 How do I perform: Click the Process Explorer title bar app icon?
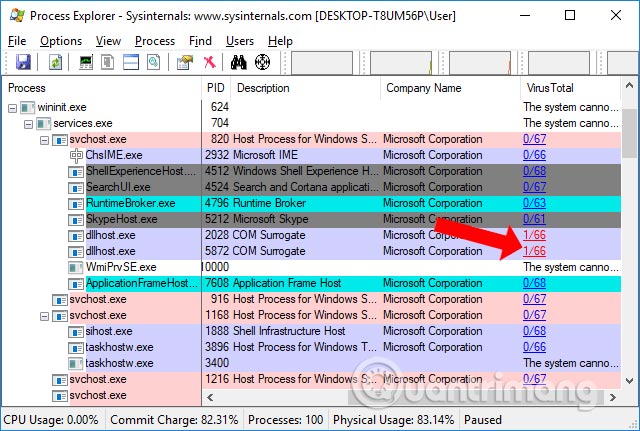click(17, 16)
